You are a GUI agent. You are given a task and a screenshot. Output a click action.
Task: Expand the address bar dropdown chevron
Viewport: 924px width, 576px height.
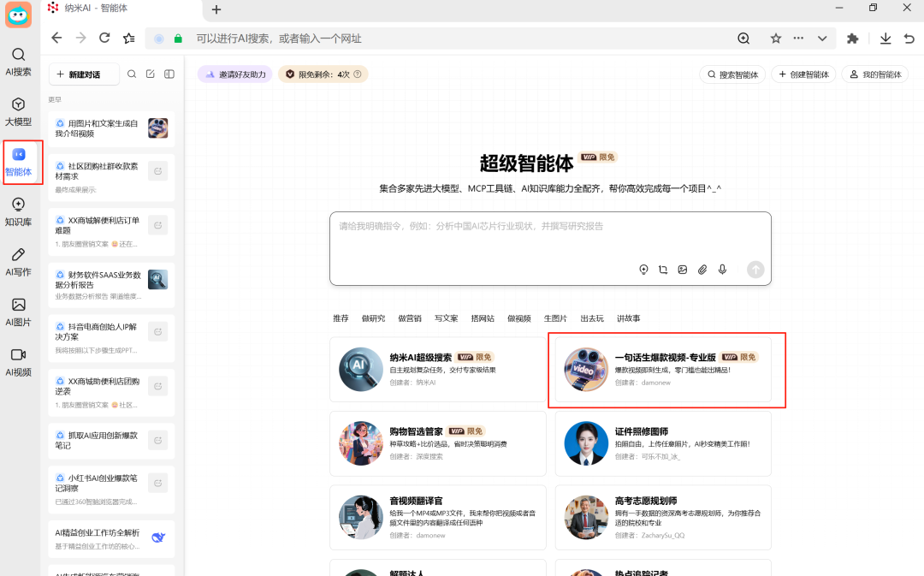[x=822, y=39]
